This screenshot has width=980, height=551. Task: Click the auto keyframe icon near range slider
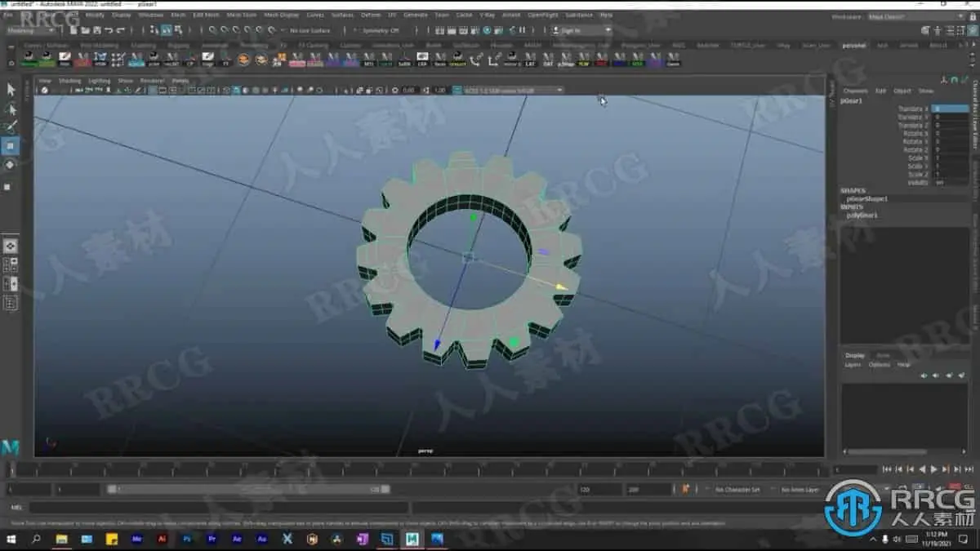coord(685,489)
